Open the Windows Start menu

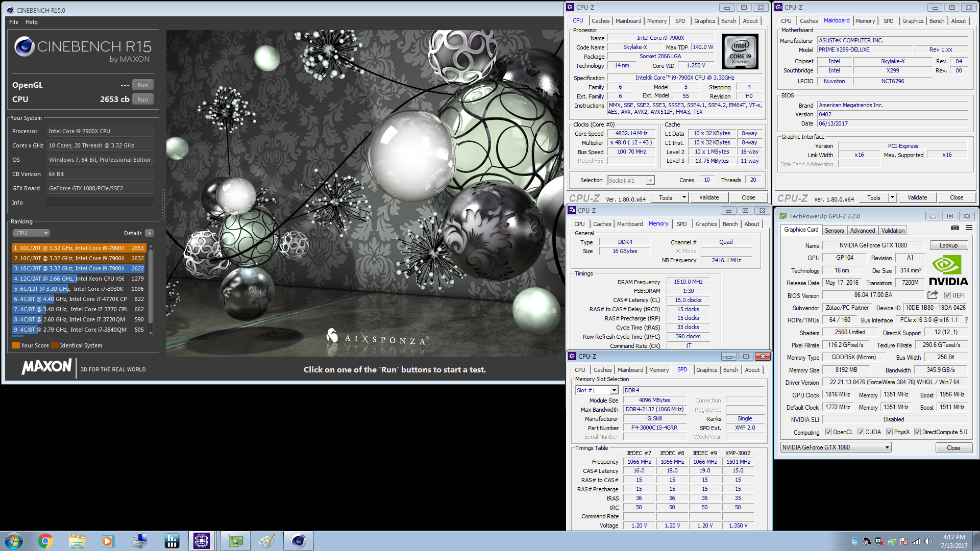tap(13, 541)
